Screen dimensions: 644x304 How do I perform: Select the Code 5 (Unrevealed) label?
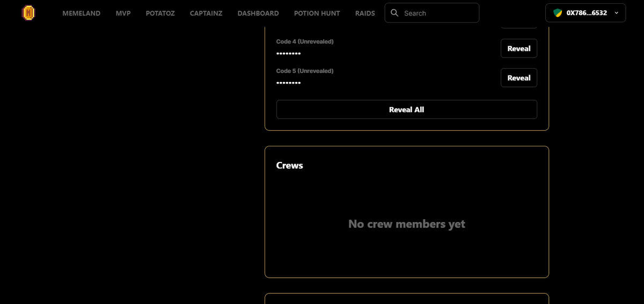point(305,71)
